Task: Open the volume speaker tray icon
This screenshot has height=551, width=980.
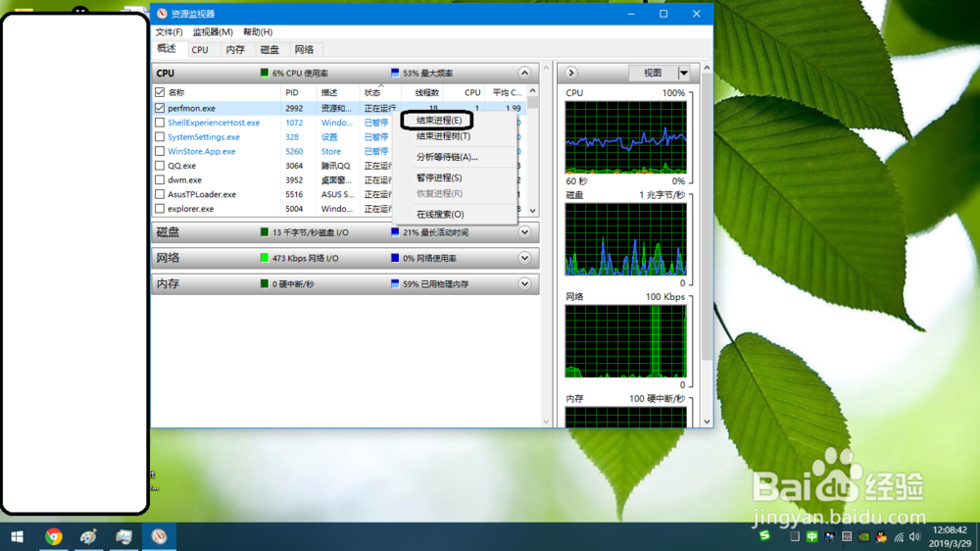Action: (915, 537)
